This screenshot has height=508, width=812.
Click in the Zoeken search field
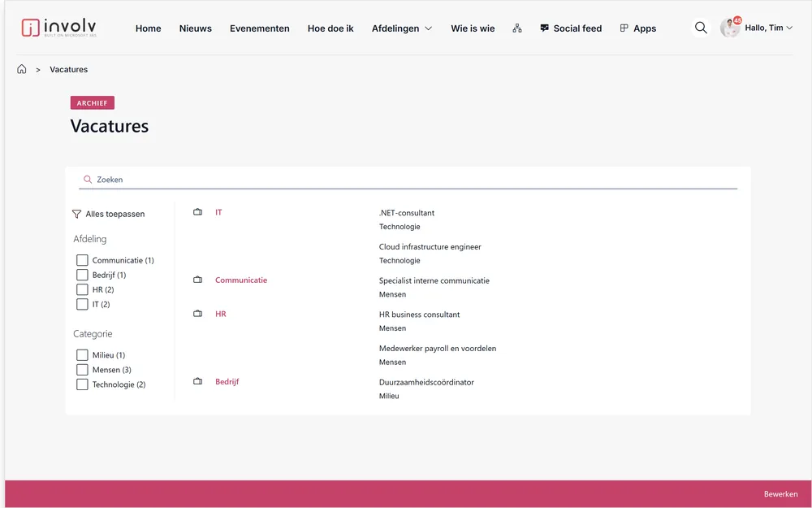pos(408,180)
